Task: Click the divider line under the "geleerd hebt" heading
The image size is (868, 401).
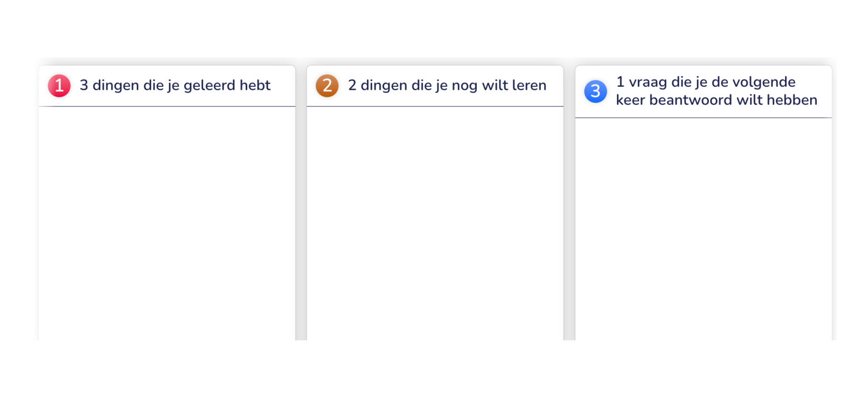Action: tap(167, 106)
